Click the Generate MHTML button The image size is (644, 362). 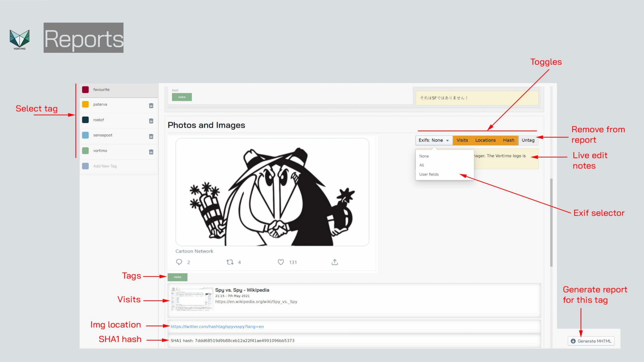591,341
